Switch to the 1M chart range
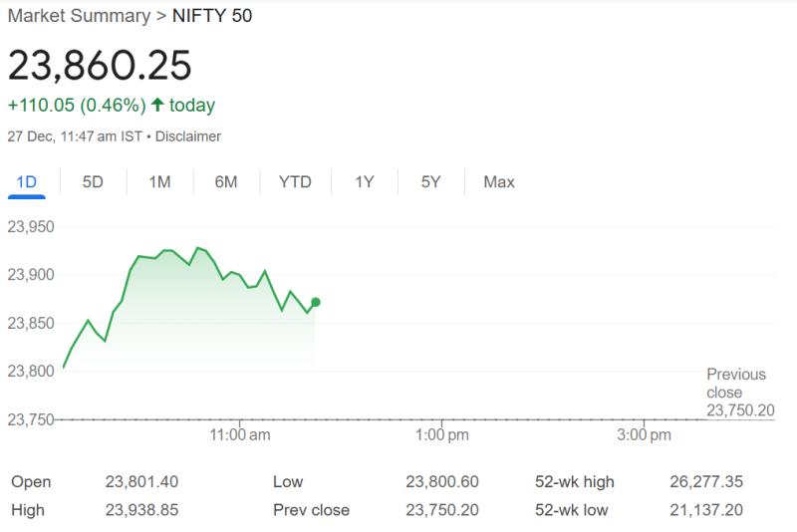This screenshot has width=797, height=532. pos(159,182)
